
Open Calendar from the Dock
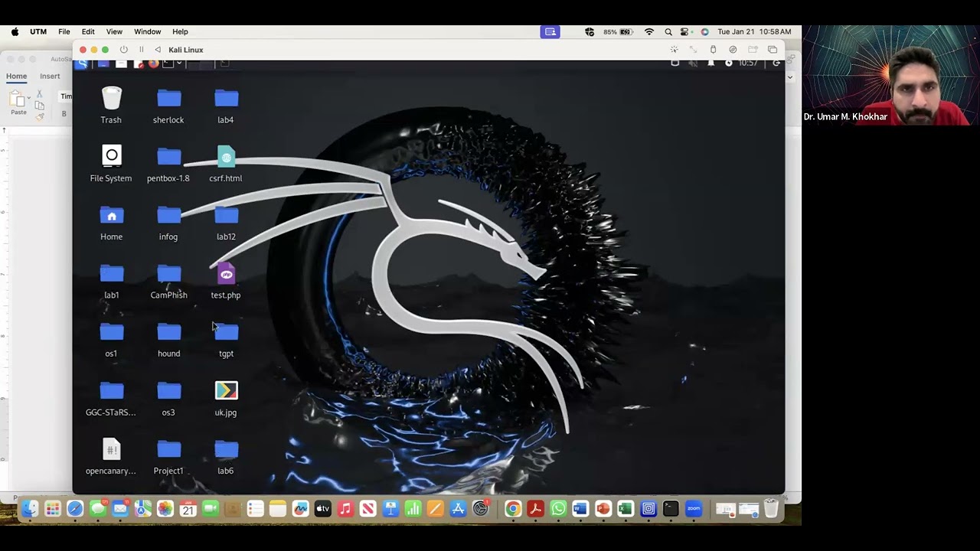tap(188, 509)
